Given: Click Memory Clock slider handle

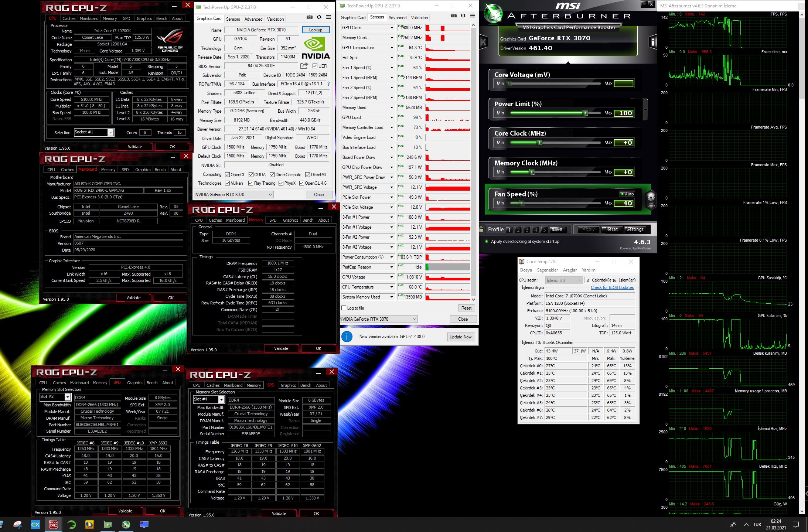Looking at the screenshot, I should [x=532, y=172].
